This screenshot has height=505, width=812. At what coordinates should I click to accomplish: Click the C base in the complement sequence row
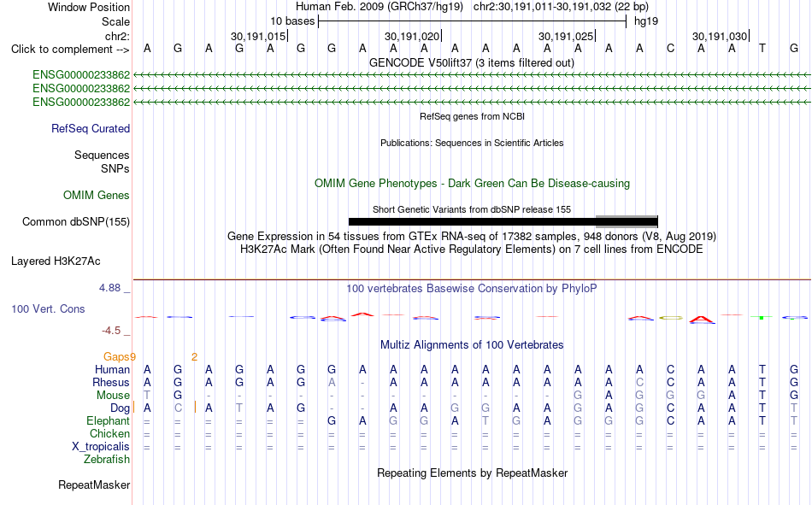(671, 49)
